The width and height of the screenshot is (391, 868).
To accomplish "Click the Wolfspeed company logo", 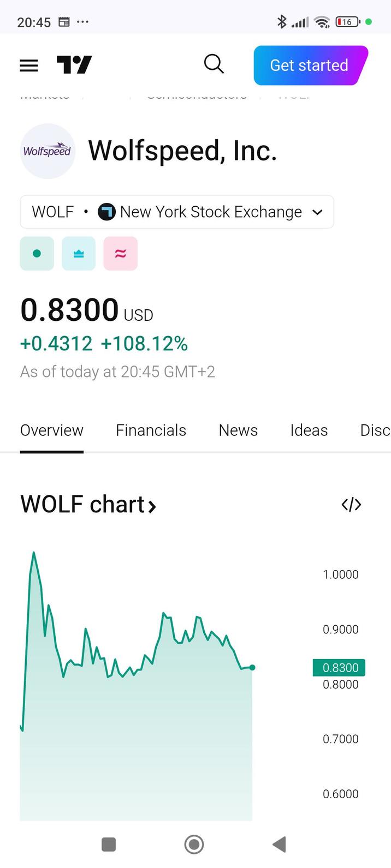I will 48,150.
